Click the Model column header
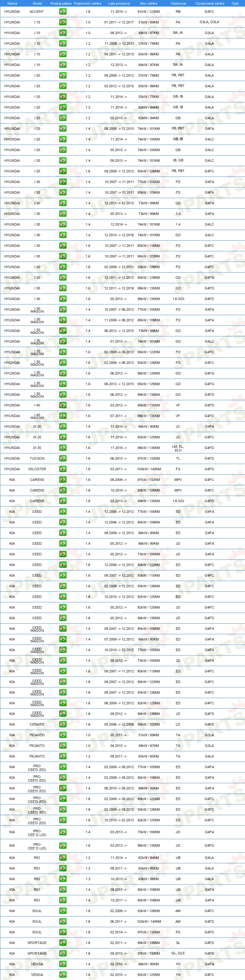 pyautogui.click(x=37, y=3)
